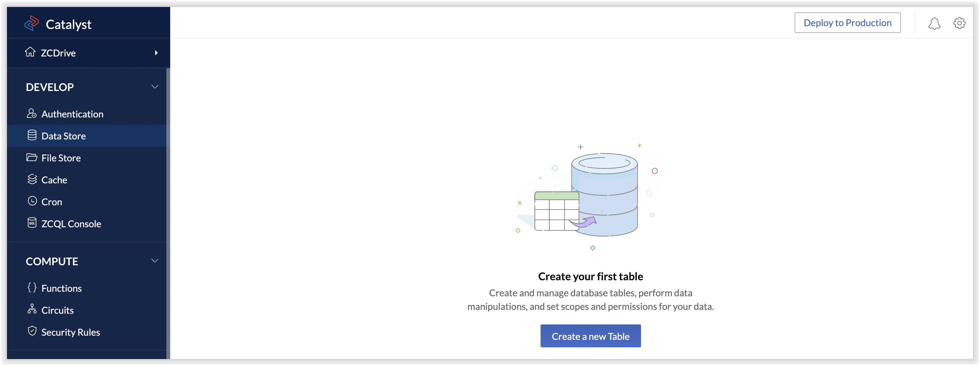980x366 pixels.
Task: Click the Cache layers icon
Action: pos(32,180)
